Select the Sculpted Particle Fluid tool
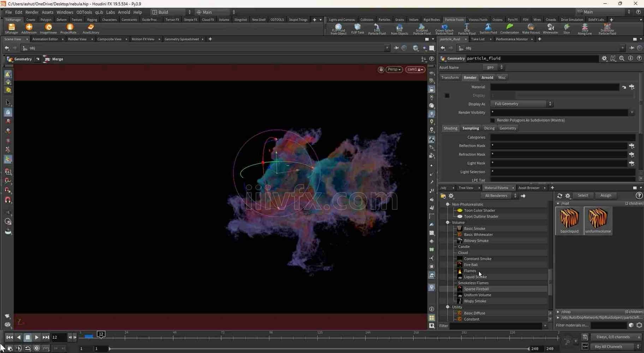 pyautogui.click(x=422, y=29)
